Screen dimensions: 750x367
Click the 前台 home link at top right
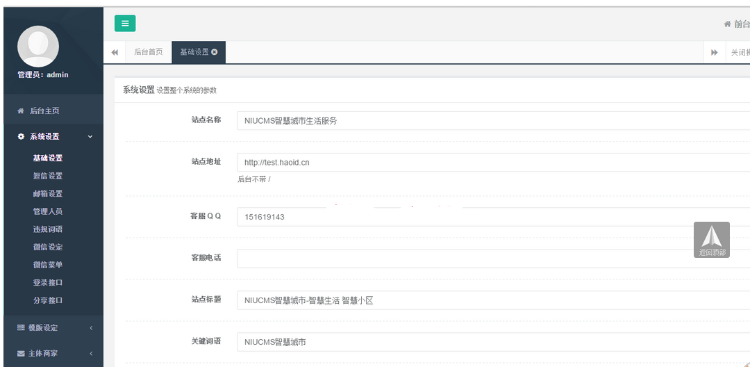[737, 24]
